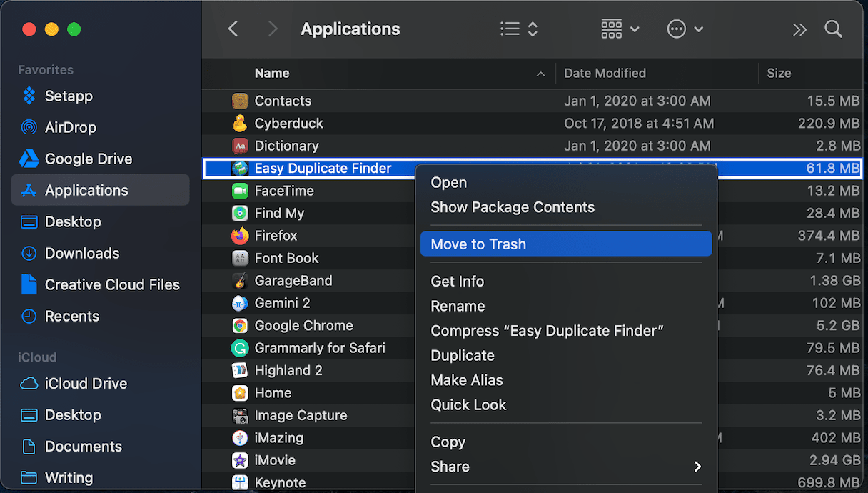This screenshot has height=493, width=868.
Task: Click the Font Book icon
Action: 240,258
